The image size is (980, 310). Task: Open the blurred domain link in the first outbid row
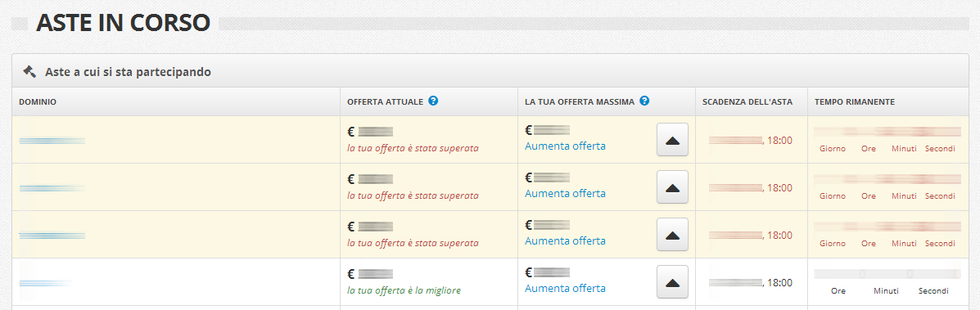52,141
